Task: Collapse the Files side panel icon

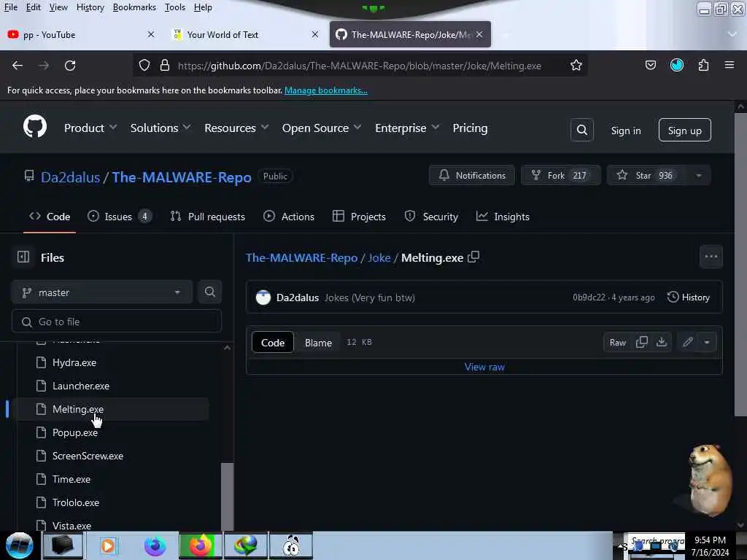Action: (x=23, y=257)
